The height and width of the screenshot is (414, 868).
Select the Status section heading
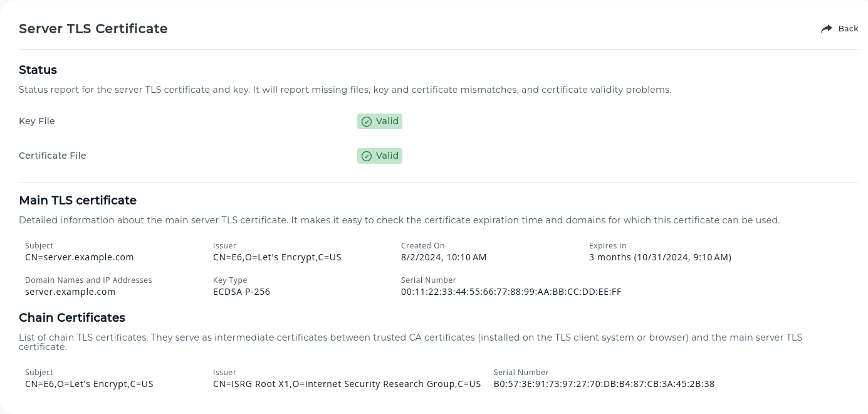(x=38, y=70)
